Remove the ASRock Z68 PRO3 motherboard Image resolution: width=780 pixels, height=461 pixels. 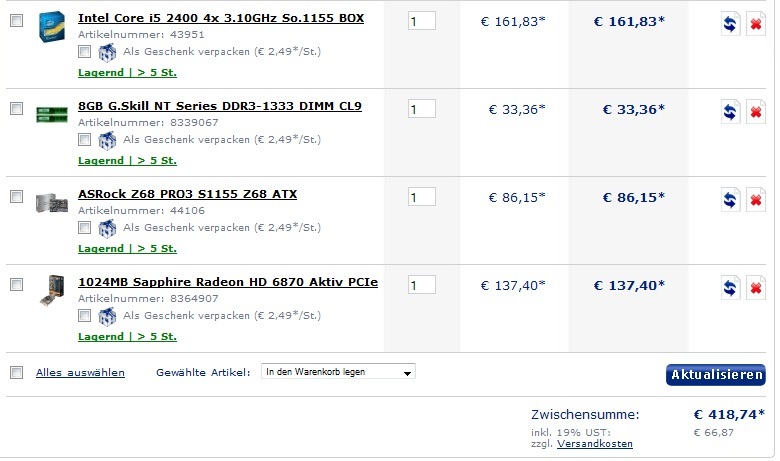(756, 200)
